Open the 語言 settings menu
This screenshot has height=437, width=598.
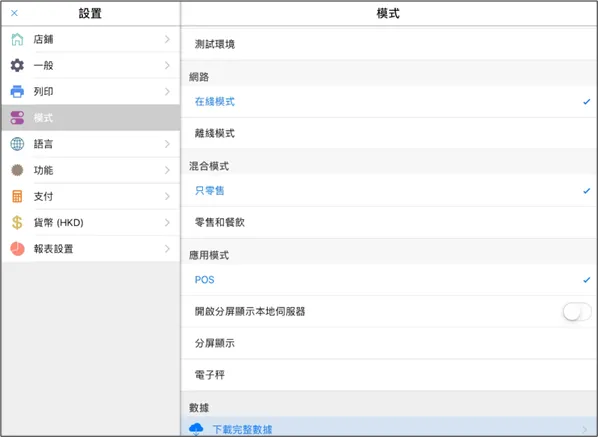91,144
